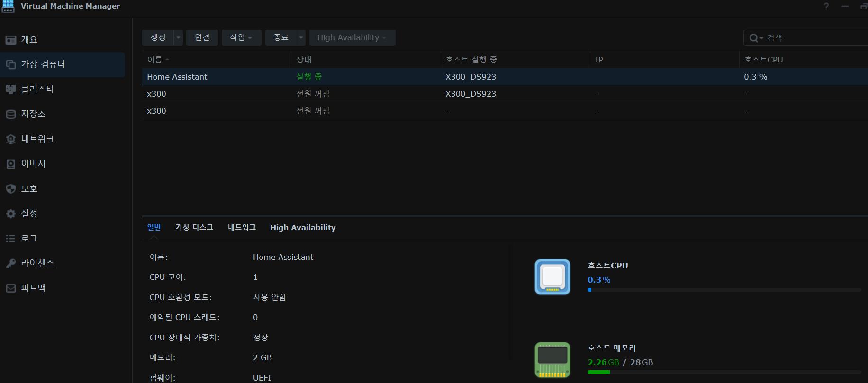The image size is (868, 383).
Task: Open the 네트워크 network sidebar icon
Action: (x=10, y=139)
